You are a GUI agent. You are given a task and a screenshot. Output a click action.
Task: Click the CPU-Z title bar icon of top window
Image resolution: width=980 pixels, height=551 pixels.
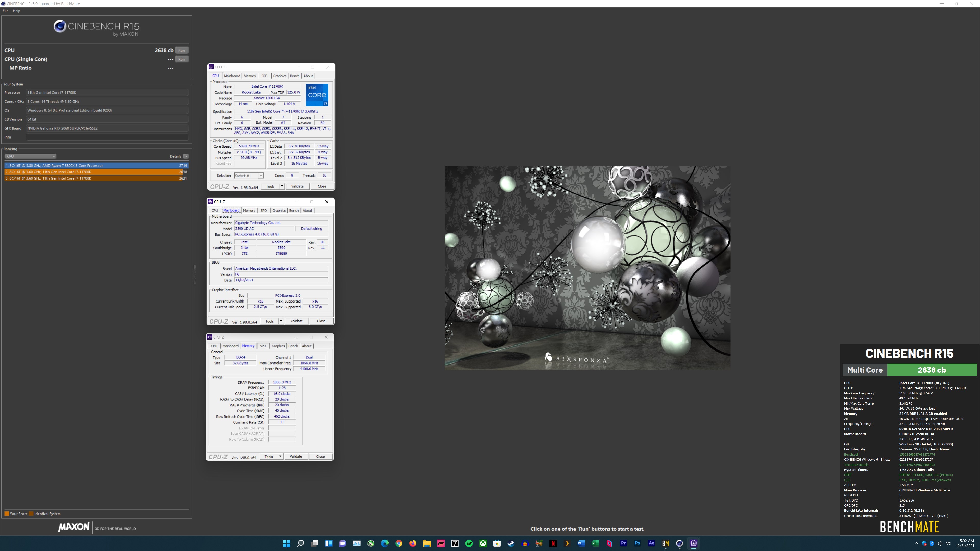211,67
